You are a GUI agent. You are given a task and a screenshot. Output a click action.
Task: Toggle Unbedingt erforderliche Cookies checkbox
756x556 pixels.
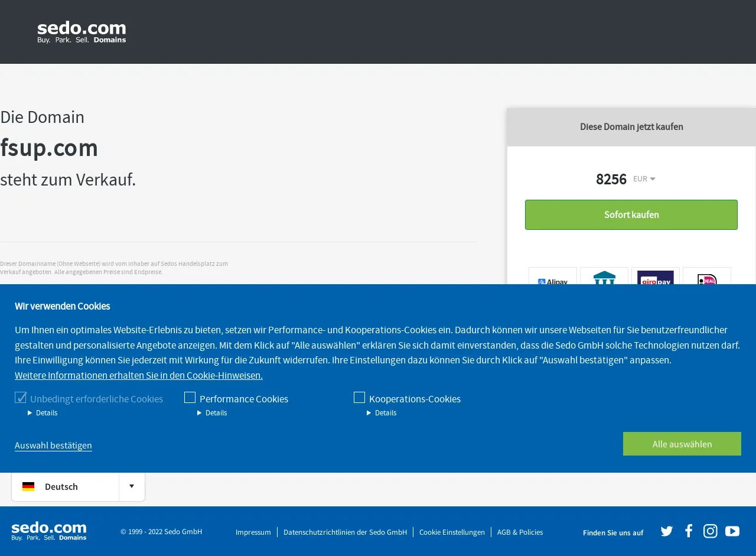[21, 398]
